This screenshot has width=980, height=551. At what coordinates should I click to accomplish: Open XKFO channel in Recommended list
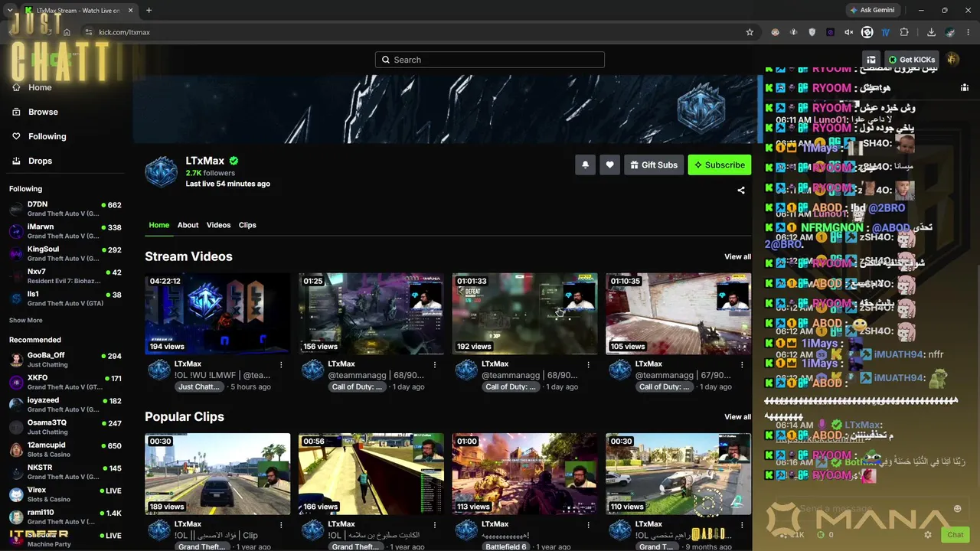[x=66, y=382]
